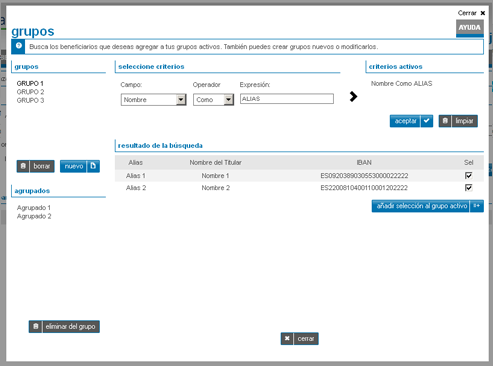Click the limpiar button
The height and width of the screenshot is (366, 493).
tap(458, 121)
